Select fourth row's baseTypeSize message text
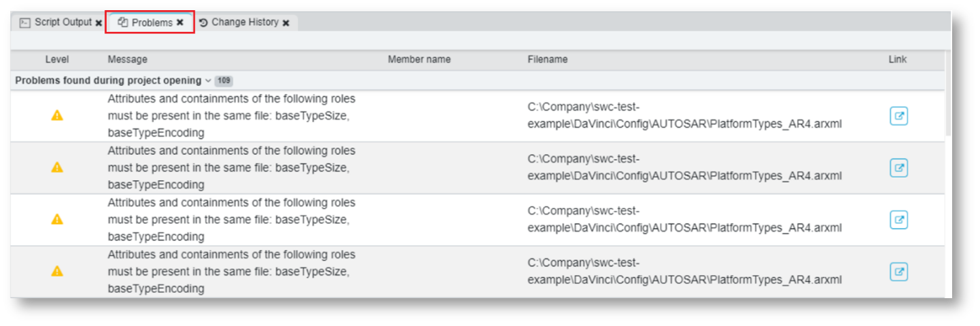Screen dimensions: 980x326 [232, 271]
